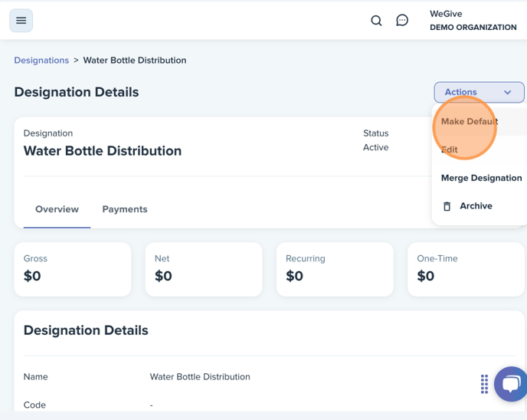
Task: Click the trash icon beside Archive
Action: tap(447, 206)
